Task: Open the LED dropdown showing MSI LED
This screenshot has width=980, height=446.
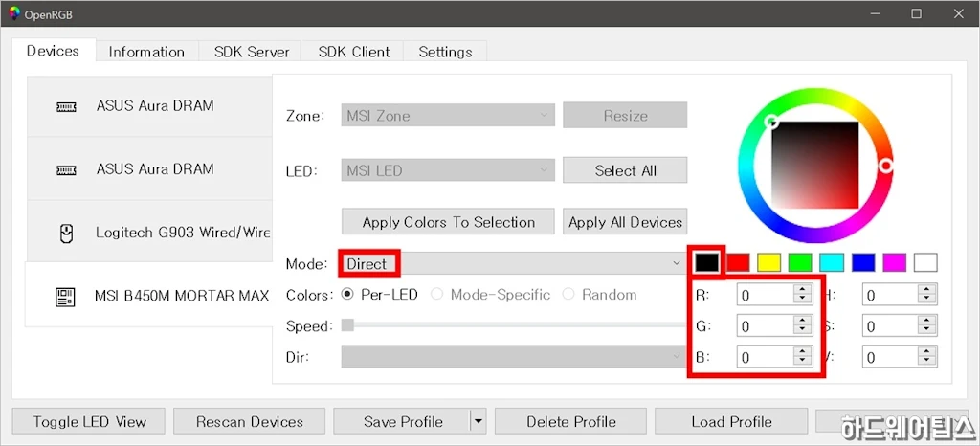Action: click(x=448, y=170)
